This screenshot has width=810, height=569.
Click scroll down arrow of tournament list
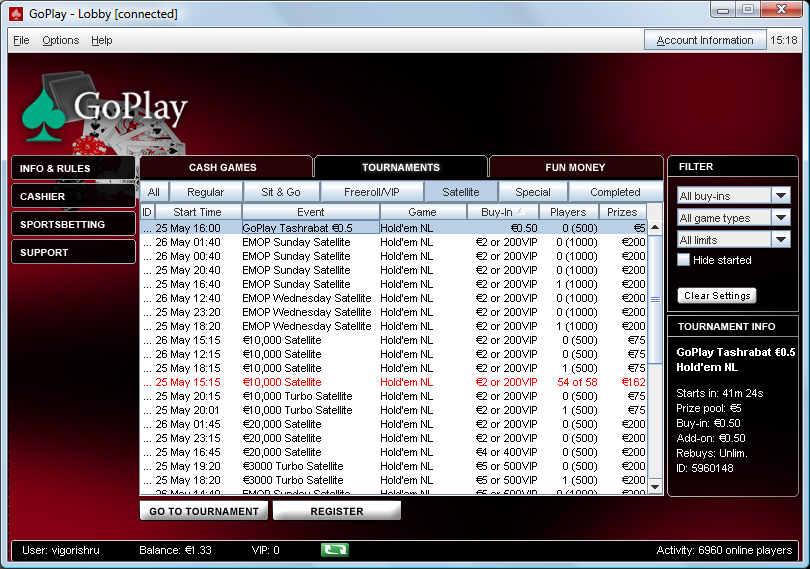point(655,487)
